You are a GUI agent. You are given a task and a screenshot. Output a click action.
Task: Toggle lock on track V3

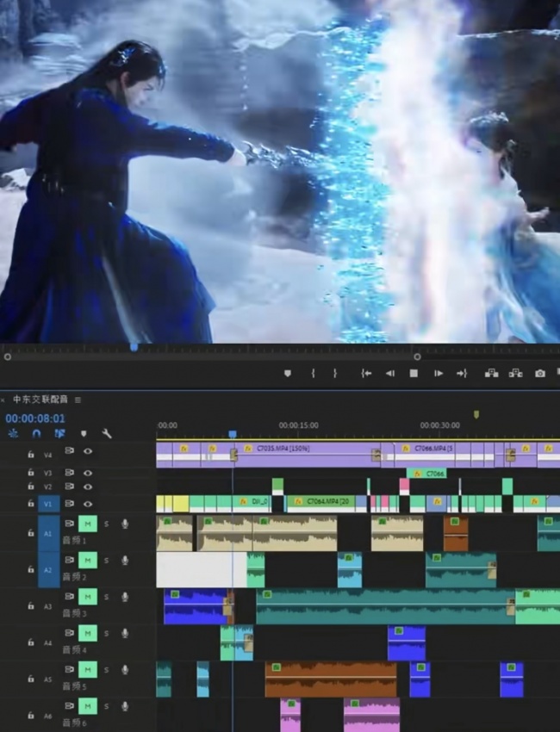click(31, 473)
